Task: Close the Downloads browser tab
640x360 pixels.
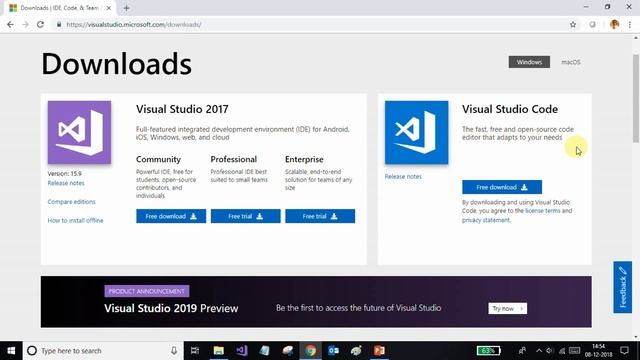Action: point(109,8)
